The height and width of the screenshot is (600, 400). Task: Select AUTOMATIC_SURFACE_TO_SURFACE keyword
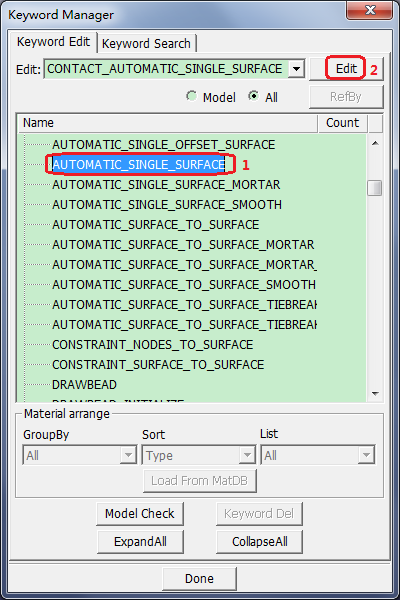(155, 225)
